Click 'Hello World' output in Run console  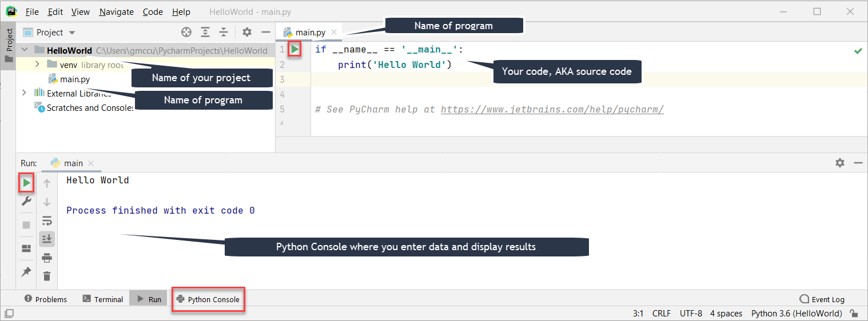98,180
